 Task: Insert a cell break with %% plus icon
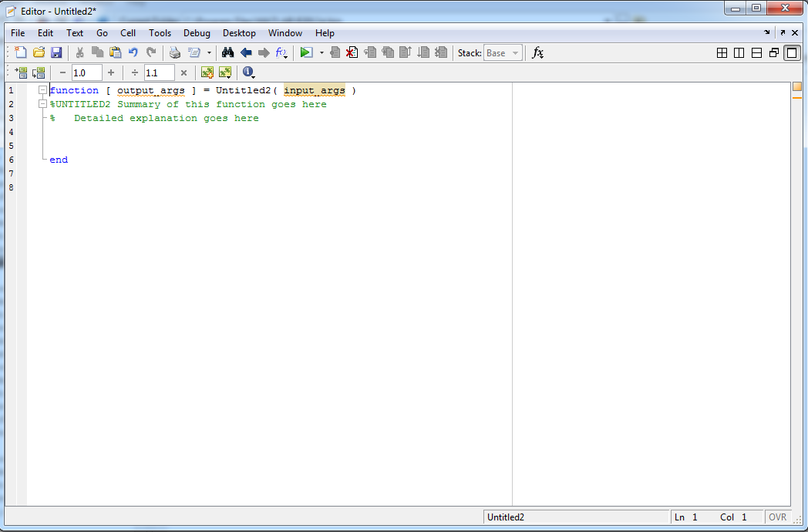(x=207, y=72)
